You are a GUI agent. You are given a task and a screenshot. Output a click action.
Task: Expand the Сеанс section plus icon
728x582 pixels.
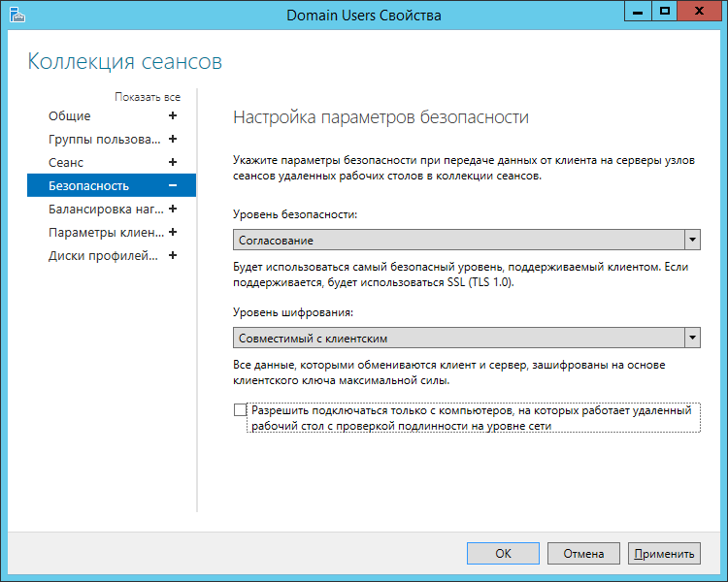[173, 162]
